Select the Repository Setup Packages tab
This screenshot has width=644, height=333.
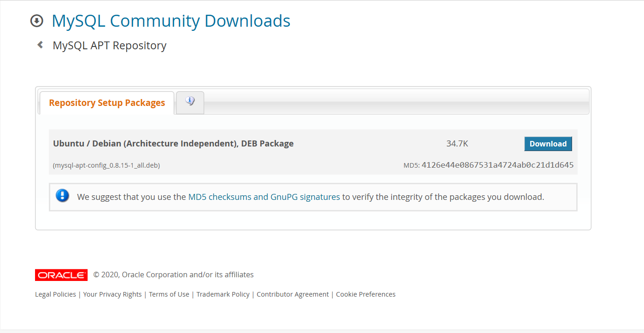click(107, 103)
